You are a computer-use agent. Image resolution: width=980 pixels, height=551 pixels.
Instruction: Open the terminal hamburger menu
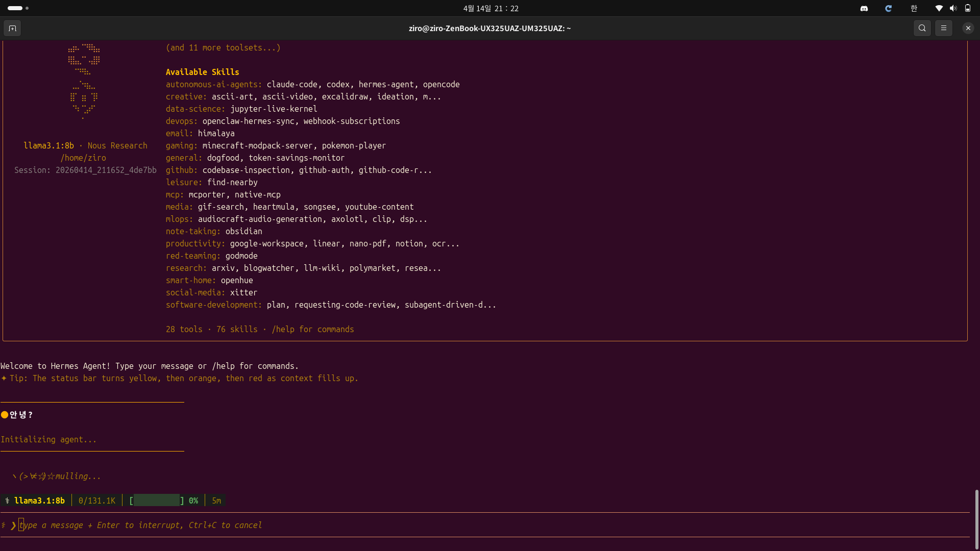(943, 28)
